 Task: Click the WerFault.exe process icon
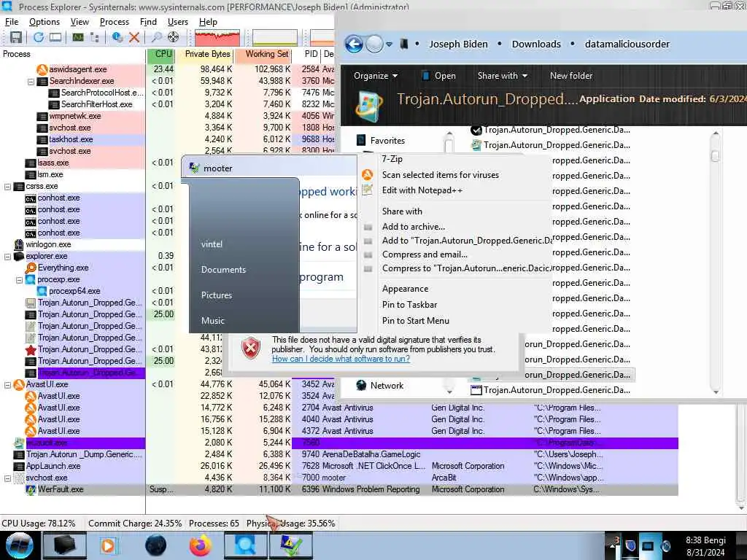pyautogui.click(x=31, y=489)
